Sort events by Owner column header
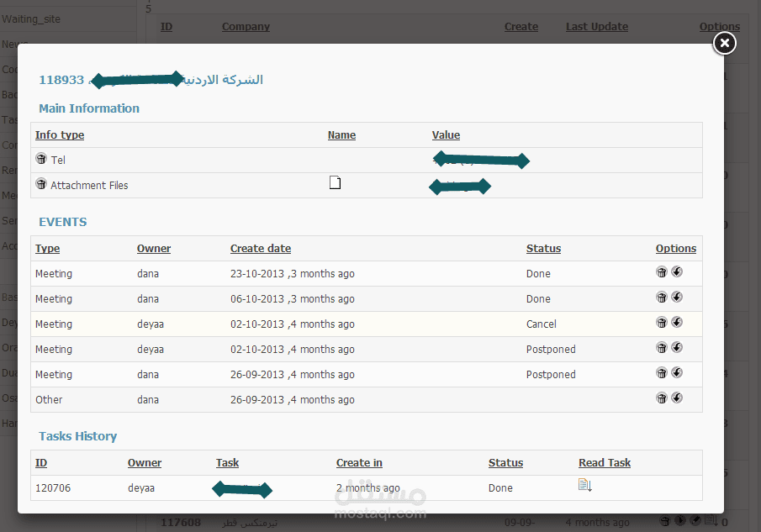The width and height of the screenshot is (761, 532). click(154, 248)
